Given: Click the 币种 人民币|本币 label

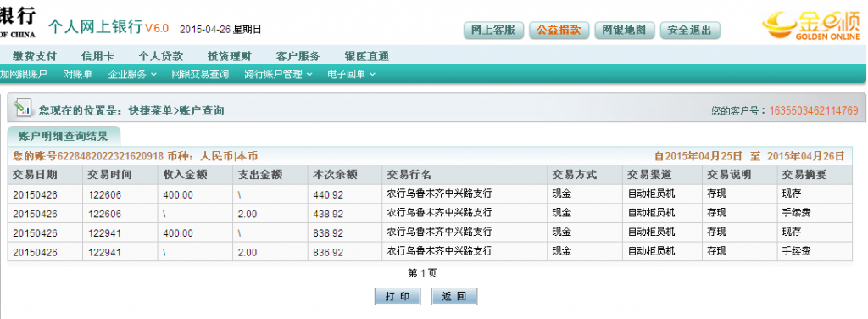Looking at the screenshot, I should click(x=213, y=156).
